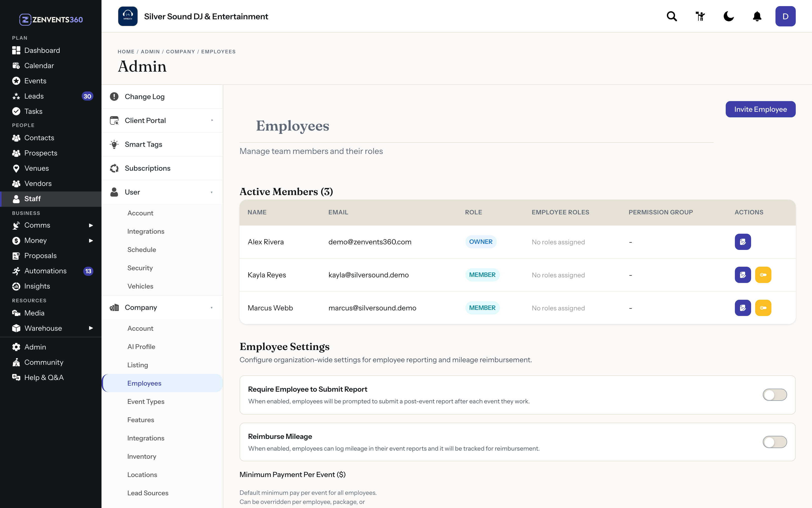812x508 pixels.
Task: Open Venues from sidebar
Action: [x=51, y=168]
